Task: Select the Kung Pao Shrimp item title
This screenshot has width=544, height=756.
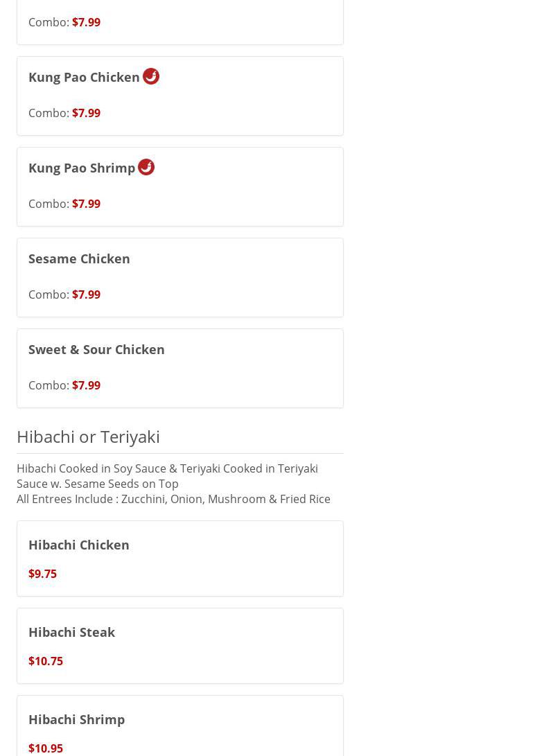Action: [x=82, y=168]
